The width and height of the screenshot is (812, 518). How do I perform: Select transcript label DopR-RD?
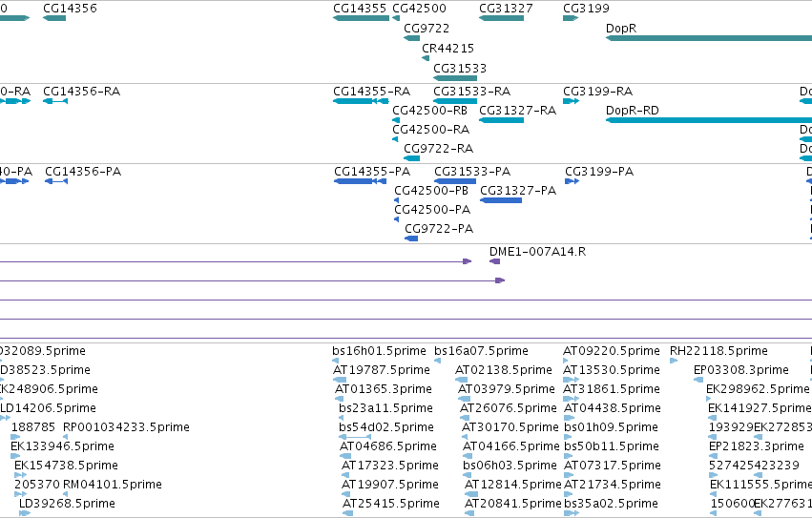pos(633,111)
